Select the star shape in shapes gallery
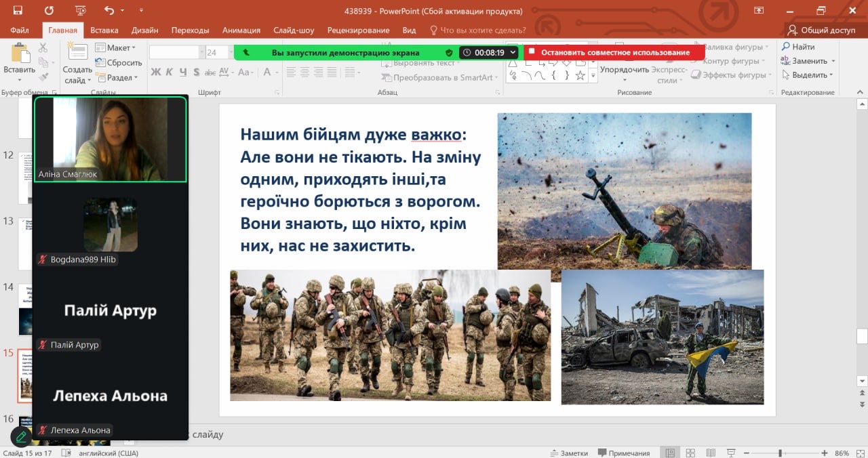The height and width of the screenshot is (458, 868). coord(580,75)
